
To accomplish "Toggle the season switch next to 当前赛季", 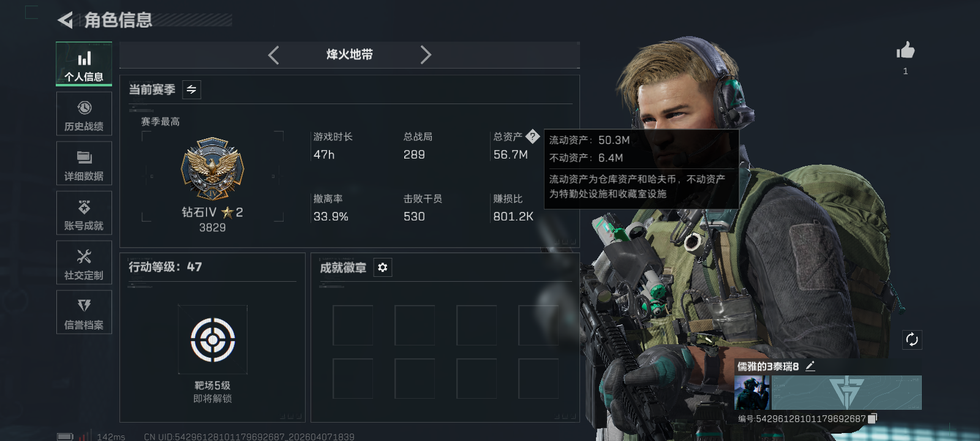I will tap(192, 89).
